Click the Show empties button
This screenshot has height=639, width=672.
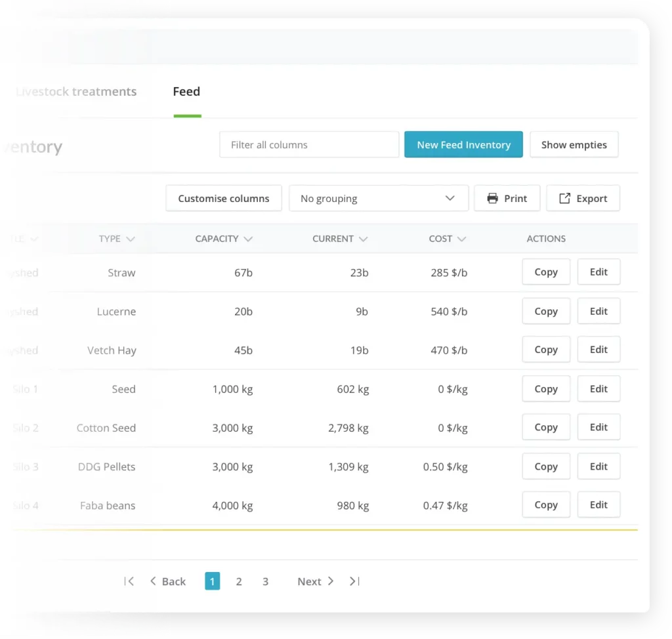574,144
